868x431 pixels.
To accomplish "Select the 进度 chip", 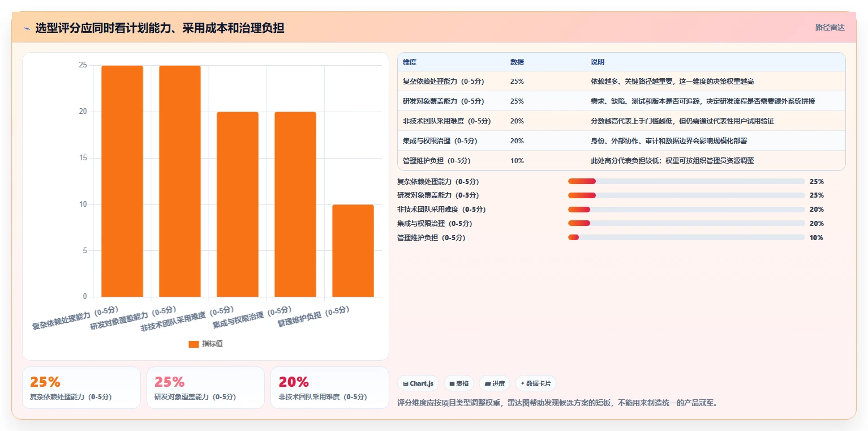I will 495,383.
